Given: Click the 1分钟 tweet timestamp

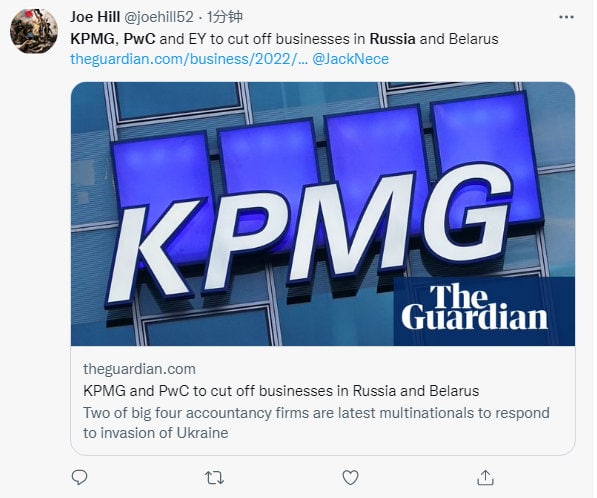Looking at the screenshot, I should tap(225, 17).
